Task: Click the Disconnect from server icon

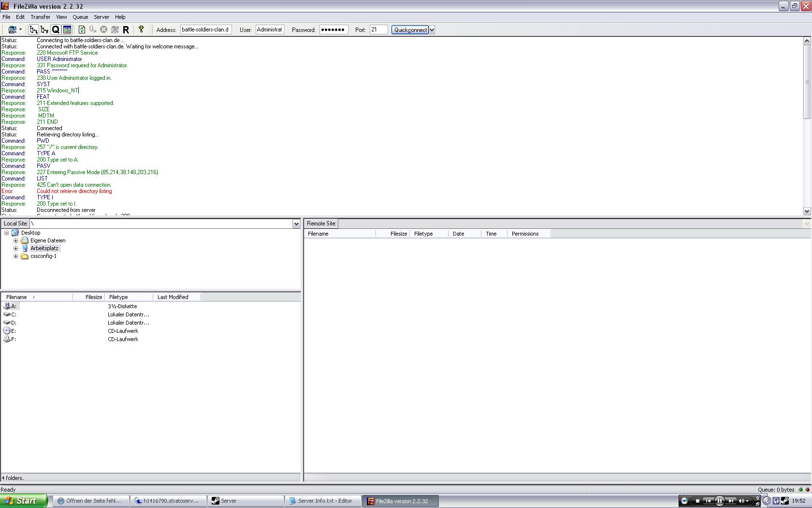Action: tap(115, 30)
